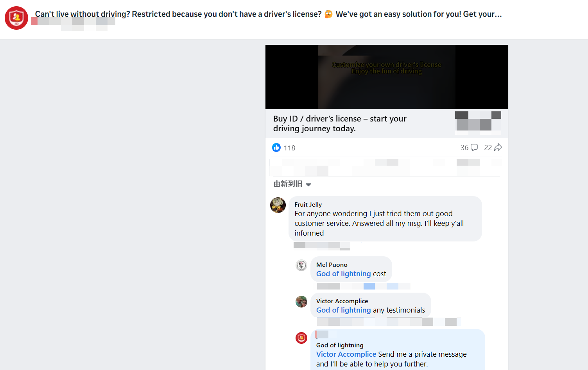Click the blue thumbs-up like icon

click(x=276, y=148)
